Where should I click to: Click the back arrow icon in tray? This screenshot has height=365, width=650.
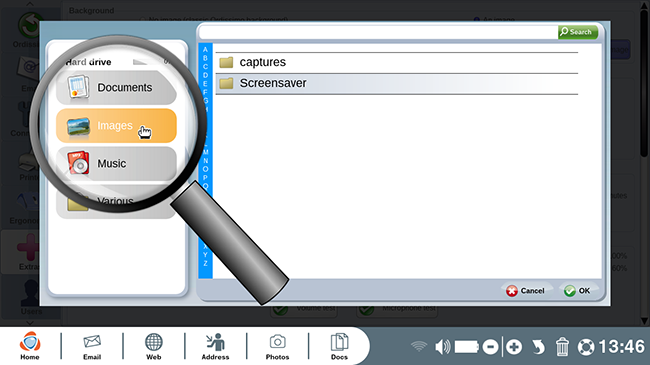538,347
